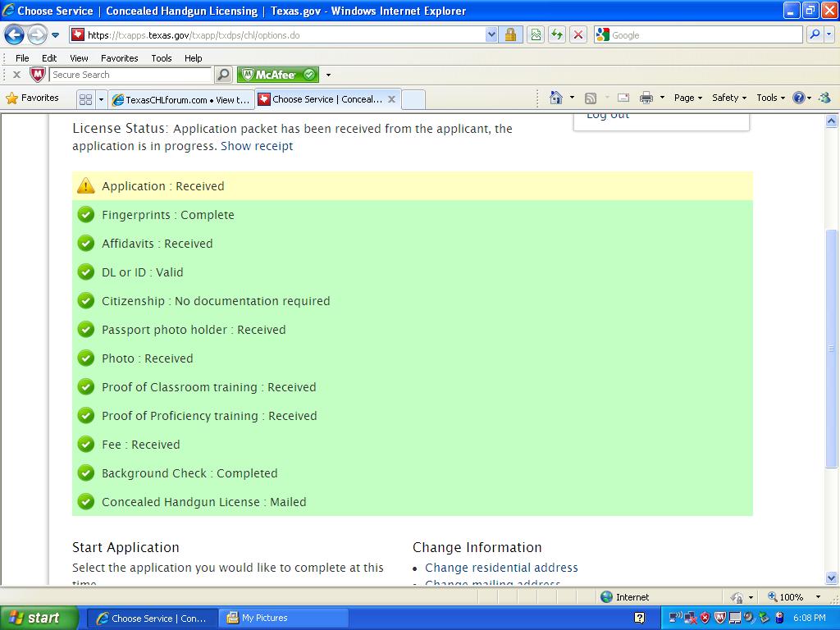The image size is (840, 630).
Task: Click the Print icon in command bar
Action: (x=646, y=98)
